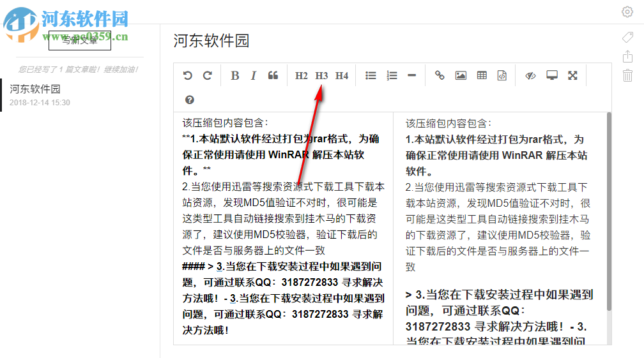
Task: Open the article tags icon
Action: 627,37
